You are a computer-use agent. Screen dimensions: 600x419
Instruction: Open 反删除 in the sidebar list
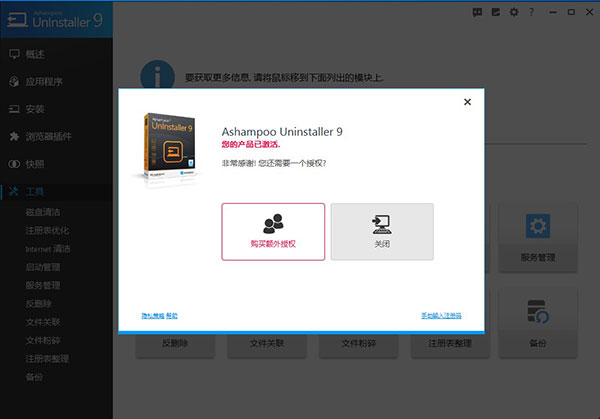coord(38,304)
